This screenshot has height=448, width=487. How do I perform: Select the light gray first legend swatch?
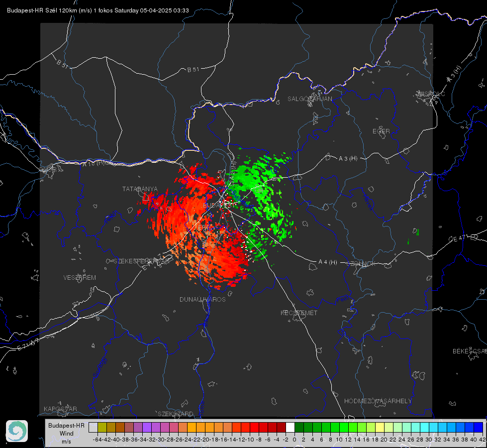click(x=93, y=427)
